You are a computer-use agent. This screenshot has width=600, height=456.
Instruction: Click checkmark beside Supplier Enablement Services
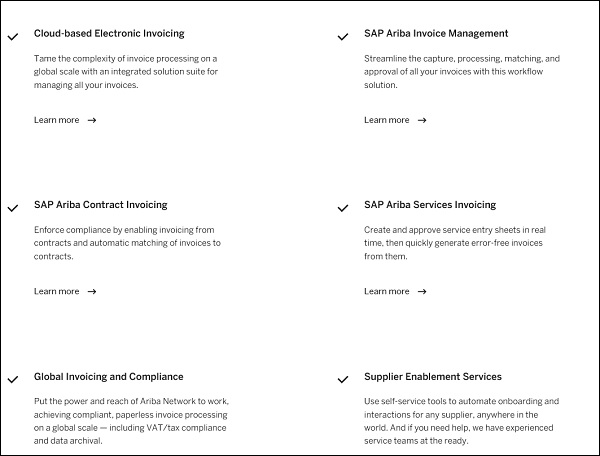(x=342, y=380)
